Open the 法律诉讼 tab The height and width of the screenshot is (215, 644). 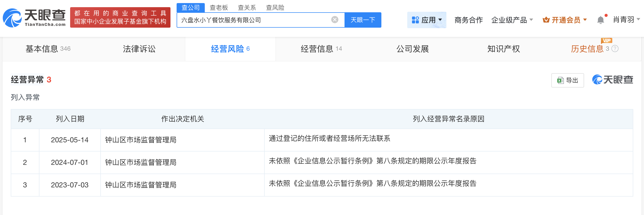(139, 49)
